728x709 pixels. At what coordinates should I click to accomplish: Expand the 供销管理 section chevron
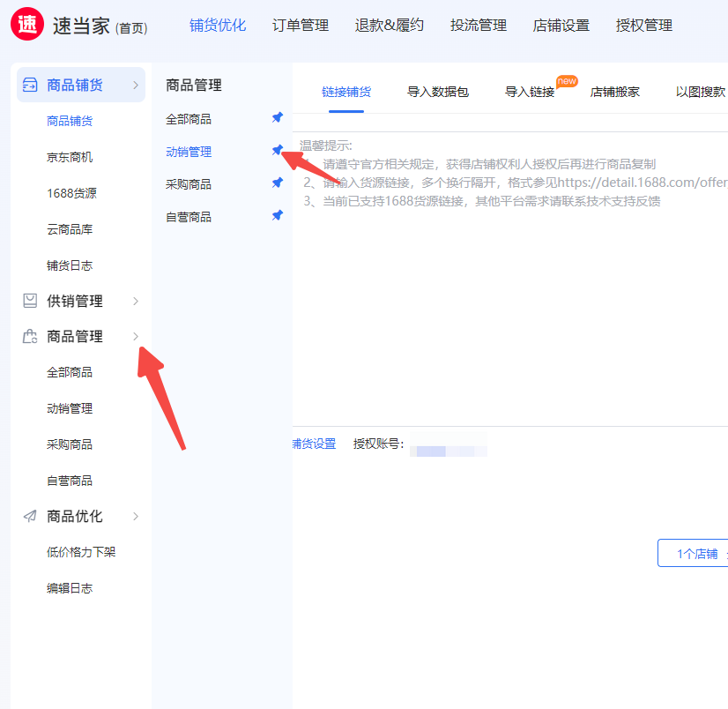136,301
